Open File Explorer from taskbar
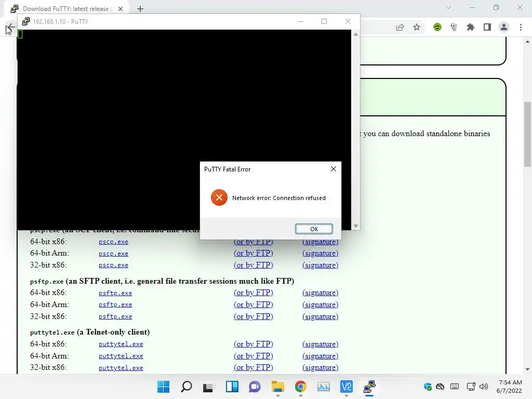This screenshot has height=399, width=532. pyautogui.click(x=277, y=387)
